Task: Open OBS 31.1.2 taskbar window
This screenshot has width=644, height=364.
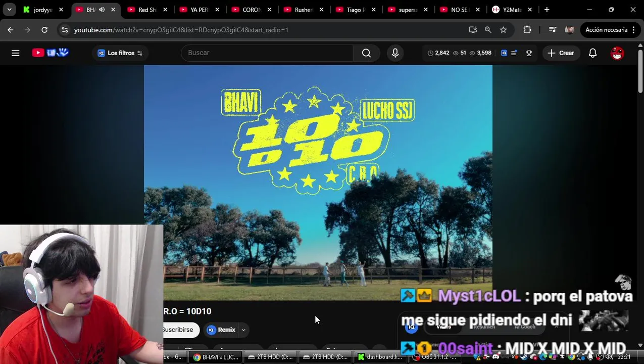Action: [434, 357]
